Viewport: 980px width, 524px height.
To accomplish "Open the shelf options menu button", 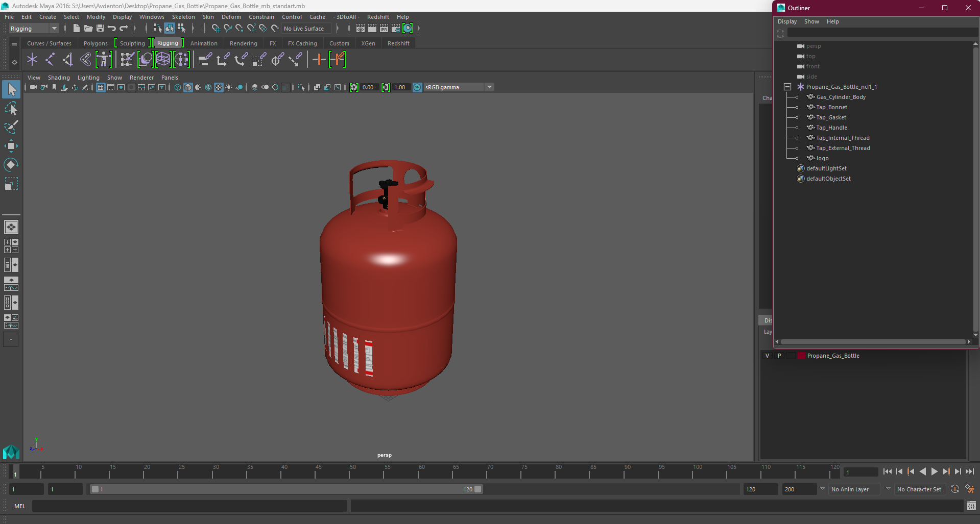I will click(x=14, y=62).
